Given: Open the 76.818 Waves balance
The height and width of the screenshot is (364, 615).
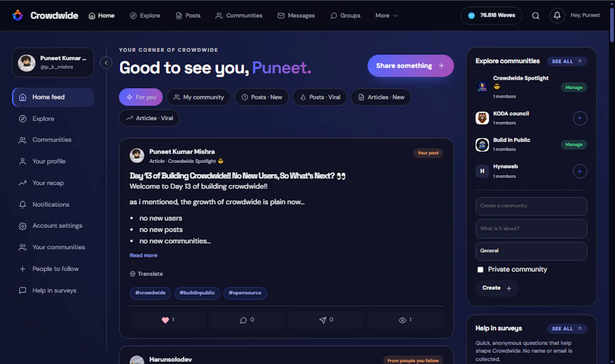Looking at the screenshot, I should coord(491,15).
